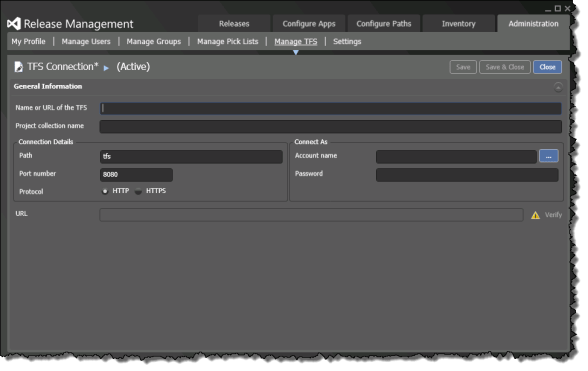Close the Release Management window

click(567, 8)
